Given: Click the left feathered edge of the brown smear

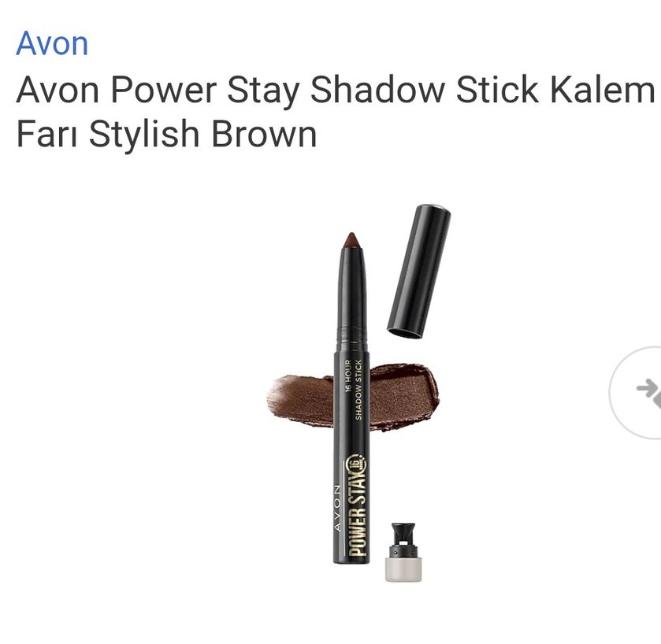Looking at the screenshot, I should (x=284, y=396).
